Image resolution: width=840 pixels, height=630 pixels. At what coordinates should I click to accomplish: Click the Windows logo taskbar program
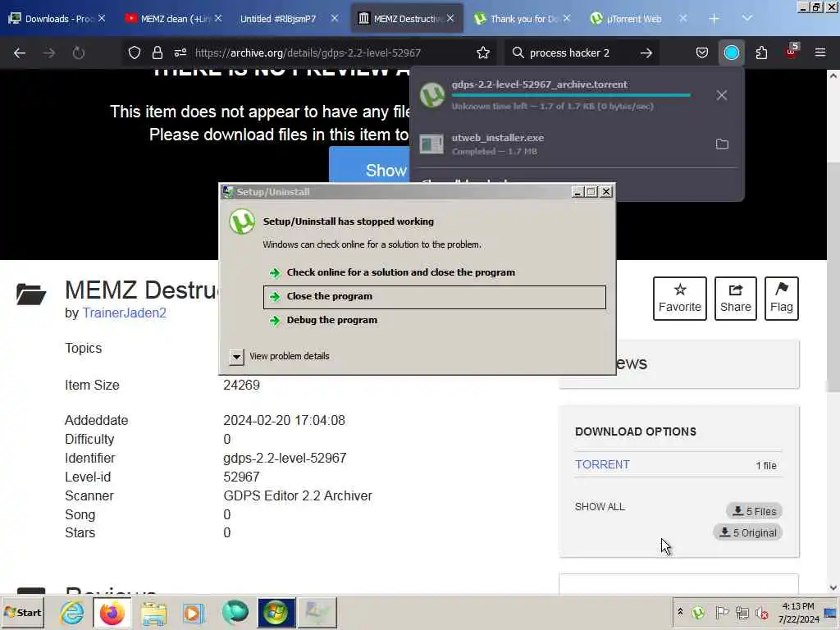(x=276, y=612)
